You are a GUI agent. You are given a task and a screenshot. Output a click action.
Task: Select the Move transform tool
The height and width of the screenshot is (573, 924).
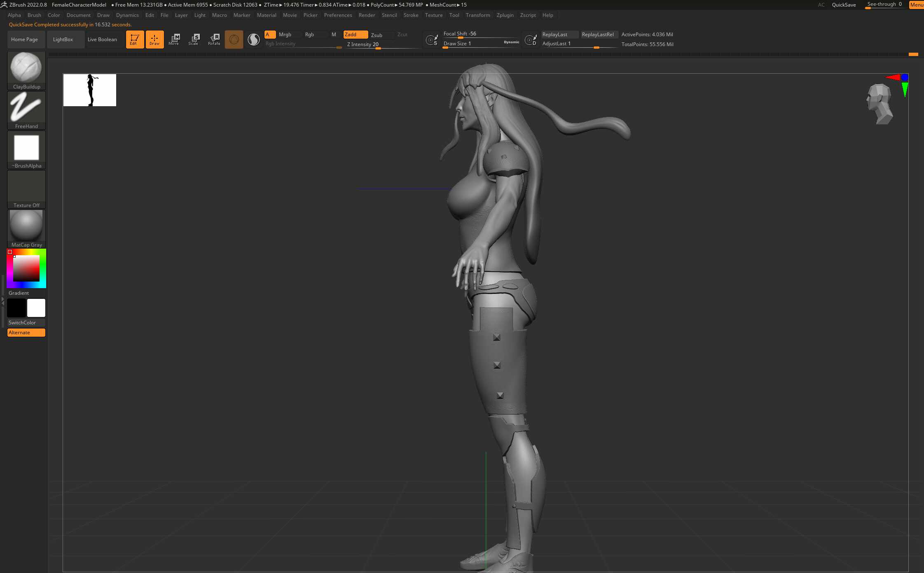pos(174,40)
